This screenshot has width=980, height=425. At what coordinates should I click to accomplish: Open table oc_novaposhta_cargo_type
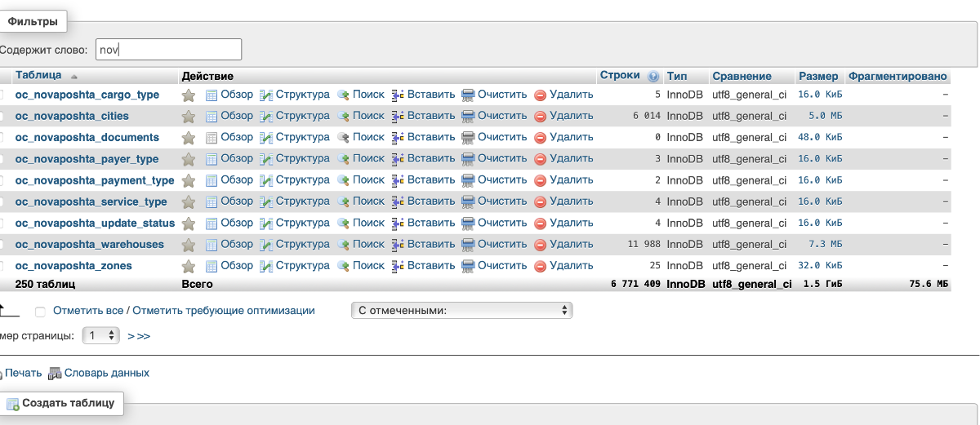(x=87, y=95)
